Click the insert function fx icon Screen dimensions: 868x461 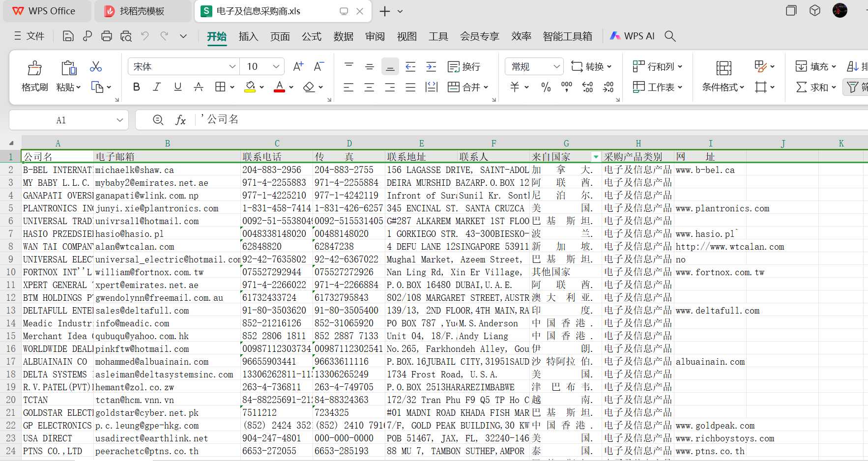[181, 120]
